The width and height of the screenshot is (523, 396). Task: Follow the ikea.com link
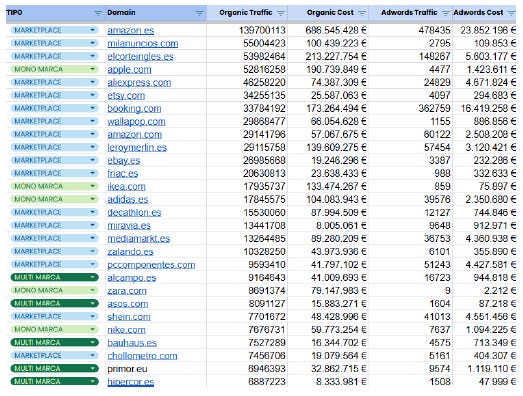(126, 186)
